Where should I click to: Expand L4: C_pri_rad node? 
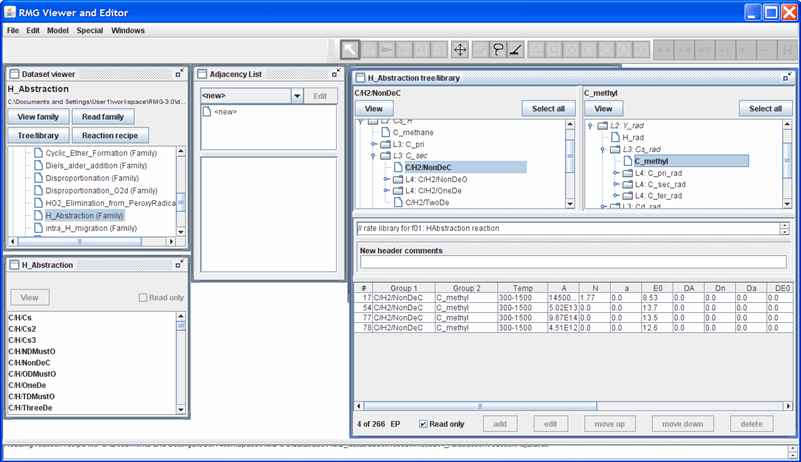(x=616, y=173)
